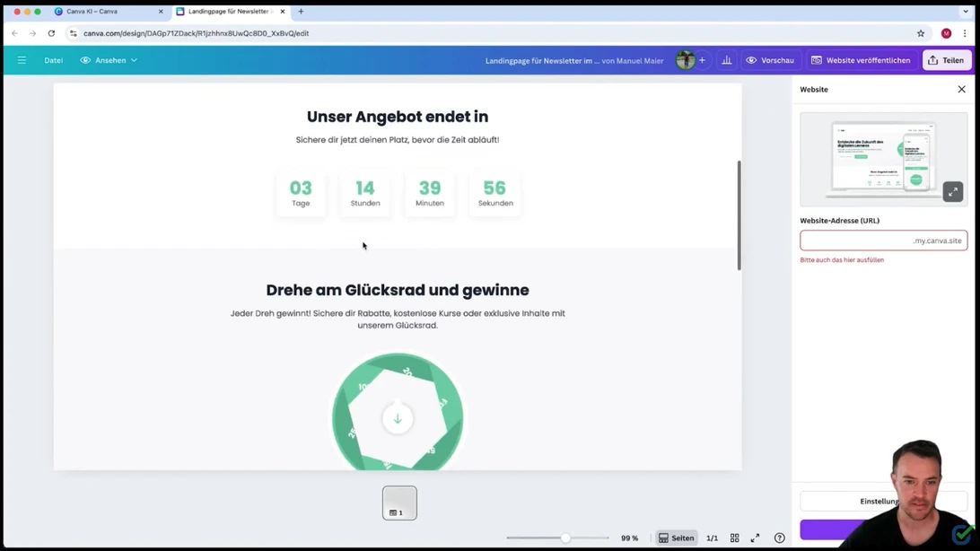Click the zoom slider handle
The image size is (980, 551).
point(565,538)
